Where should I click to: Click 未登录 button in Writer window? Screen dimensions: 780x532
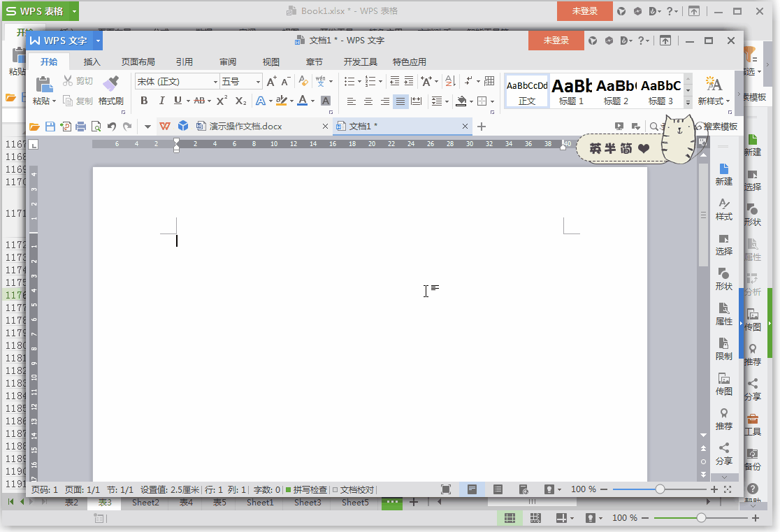click(556, 41)
